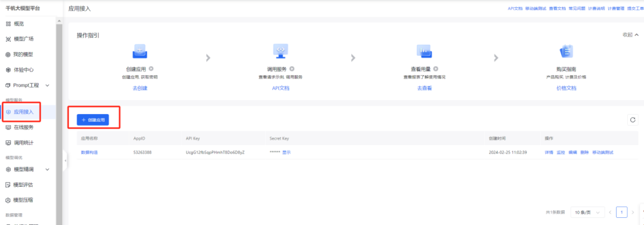Click the sidebar vertical scrollbar
The image size is (644, 225).
59,124
